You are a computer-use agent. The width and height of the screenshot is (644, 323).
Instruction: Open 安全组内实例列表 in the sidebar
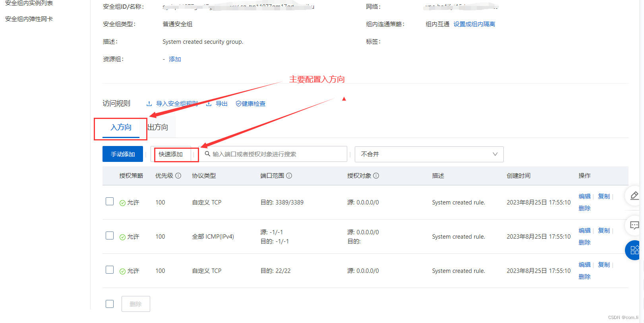29,3
